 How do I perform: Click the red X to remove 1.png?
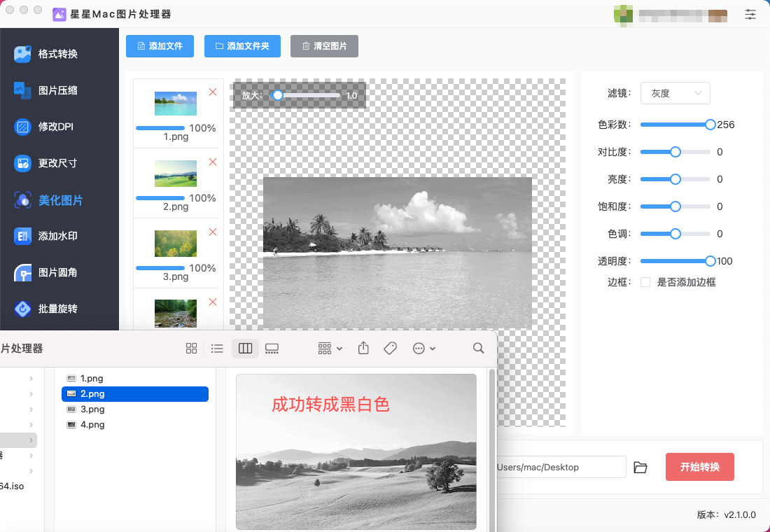point(213,92)
